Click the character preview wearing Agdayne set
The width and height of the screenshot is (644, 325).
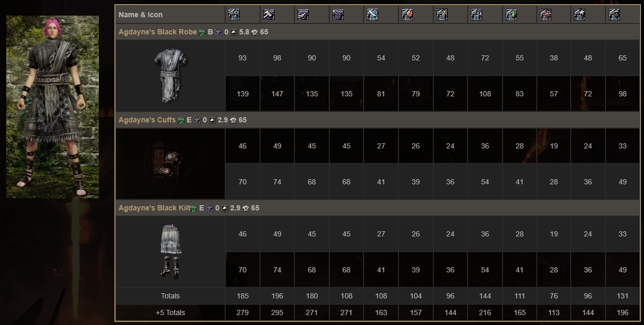point(53,107)
